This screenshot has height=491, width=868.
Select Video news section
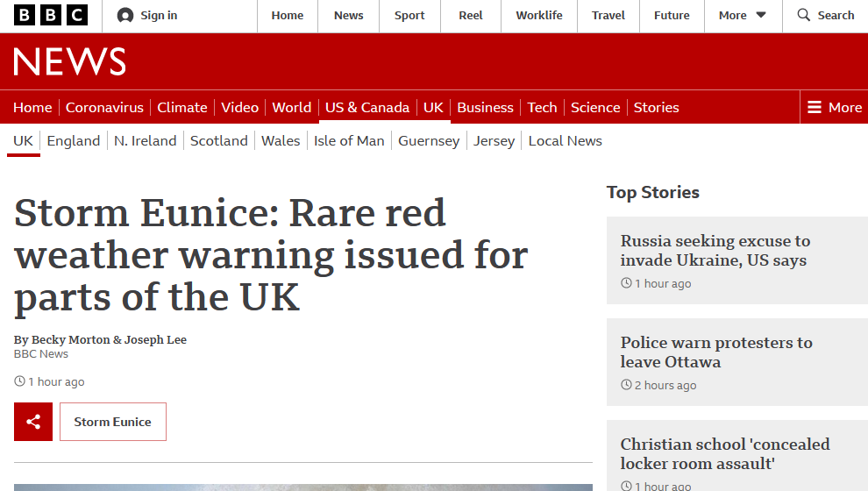click(x=239, y=107)
